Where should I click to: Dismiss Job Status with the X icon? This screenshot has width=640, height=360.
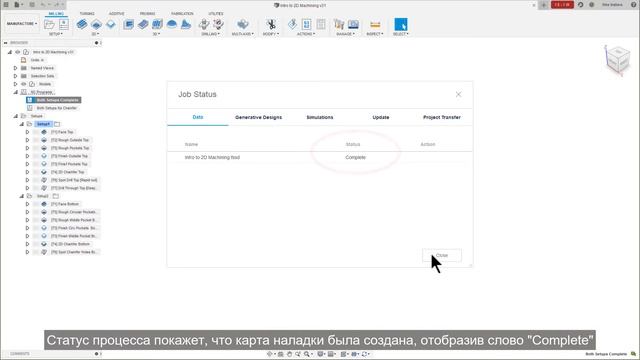pos(458,94)
